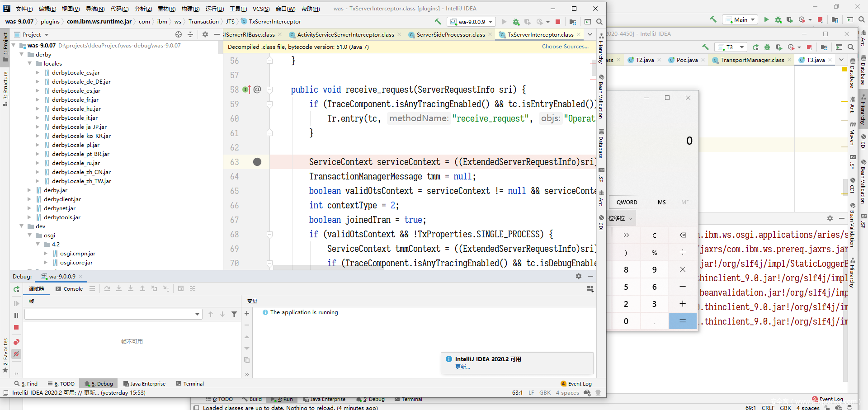Click the Build project hammer icon
Image resolution: width=868 pixels, height=410 pixels.
click(x=437, y=22)
